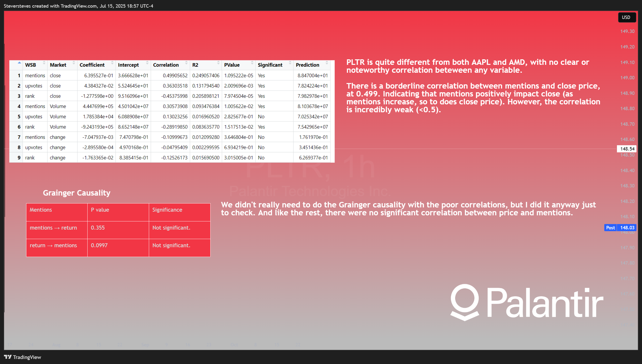Select intercept 6.088908e+07

133,117
